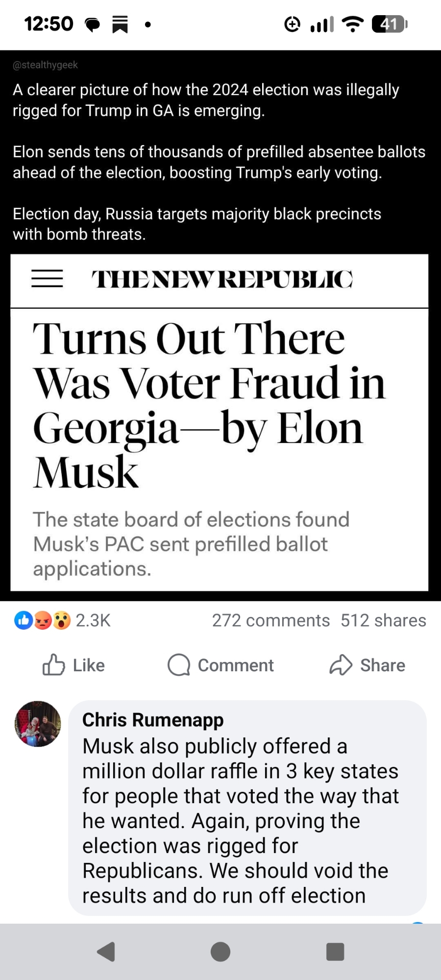View the 512 shares list

point(383,620)
